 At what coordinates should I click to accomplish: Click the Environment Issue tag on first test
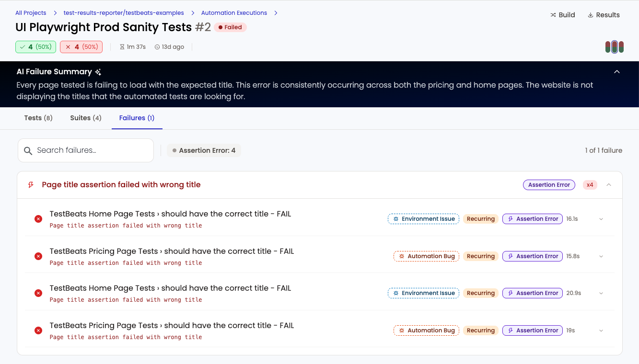tap(423, 219)
